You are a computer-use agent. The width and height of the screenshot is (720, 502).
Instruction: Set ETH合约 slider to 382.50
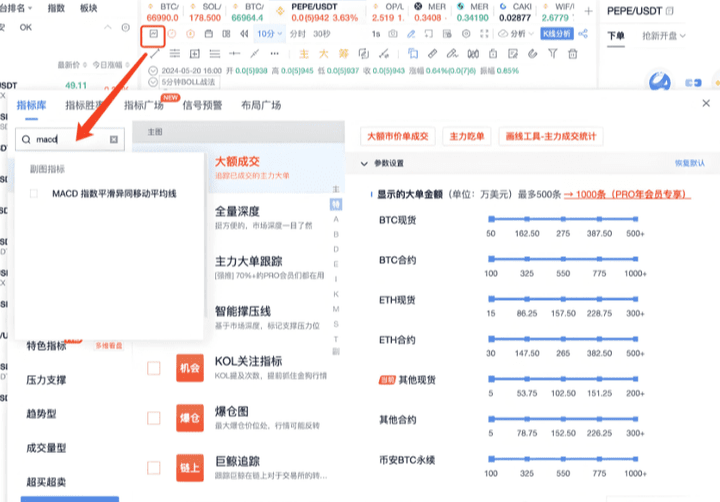[x=599, y=339]
